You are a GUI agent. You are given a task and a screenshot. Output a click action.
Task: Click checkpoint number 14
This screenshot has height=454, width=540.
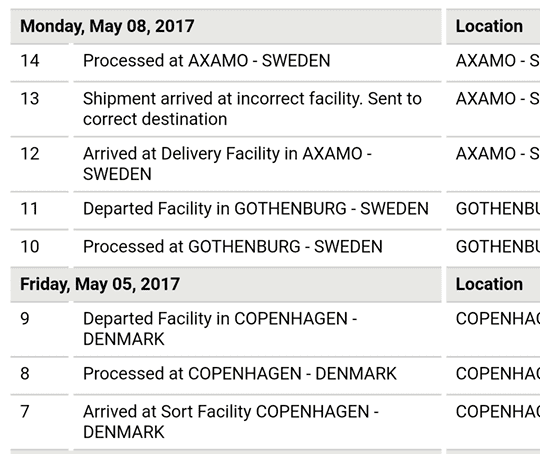pyautogui.click(x=30, y=61)
